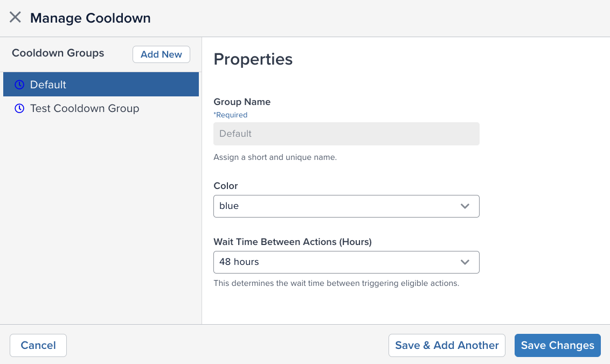Select the Default cooldown group

101,85
